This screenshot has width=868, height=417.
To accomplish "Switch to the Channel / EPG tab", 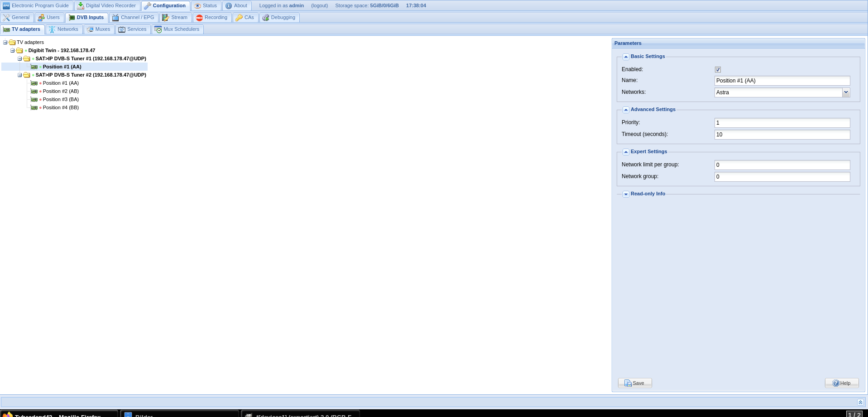I will pos(134,18).
